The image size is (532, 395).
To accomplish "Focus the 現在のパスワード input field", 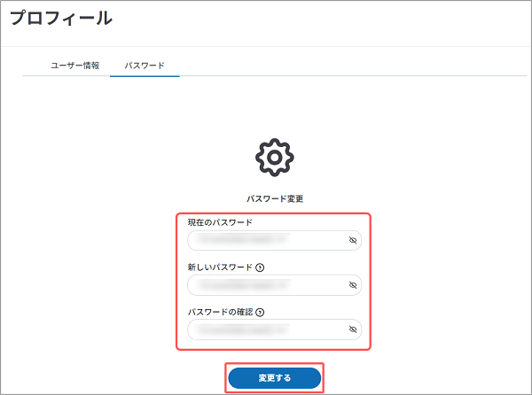I will [x=266, y=240].
